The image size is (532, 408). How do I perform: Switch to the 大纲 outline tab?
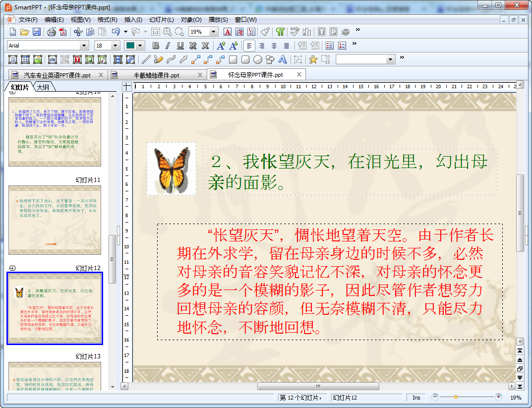(43, 87)
